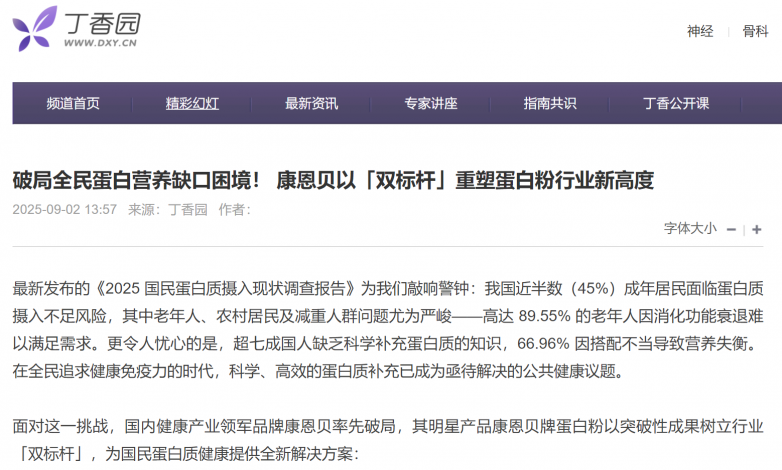Click the 作者 author label
Image resolution: width=782 pixels, height=470 pixels.
pos(234,210)
